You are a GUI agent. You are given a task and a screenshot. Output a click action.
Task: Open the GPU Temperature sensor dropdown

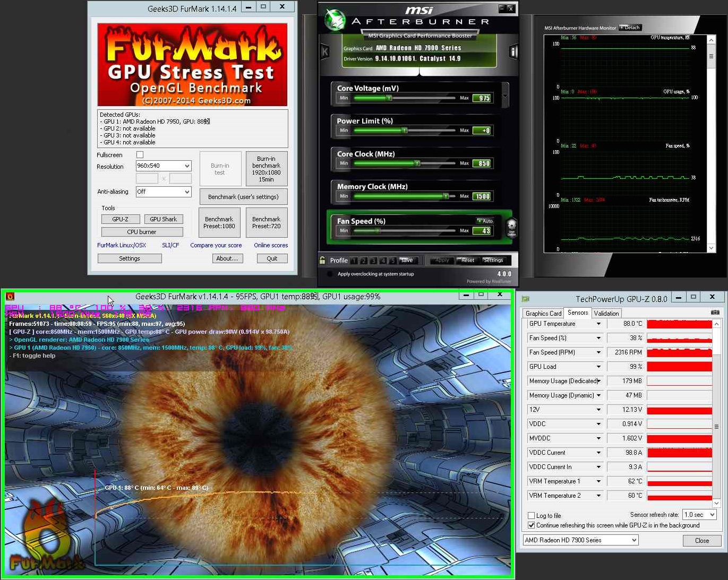coord(598,324)
